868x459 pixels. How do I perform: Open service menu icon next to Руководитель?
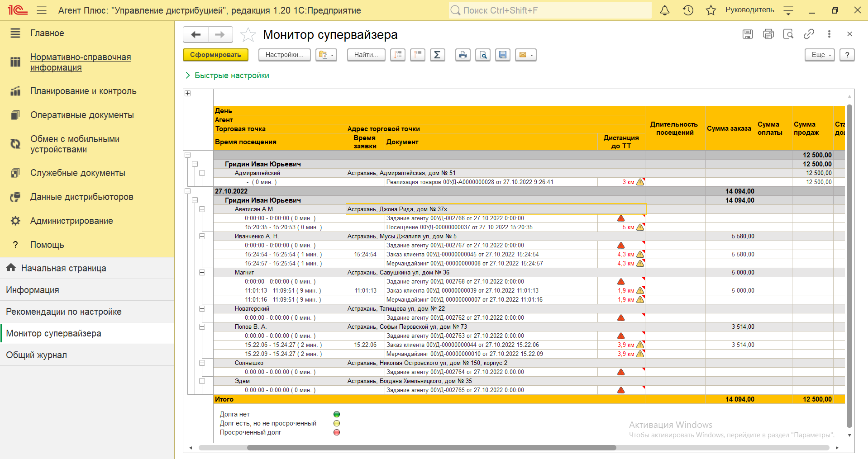(788, 10)
